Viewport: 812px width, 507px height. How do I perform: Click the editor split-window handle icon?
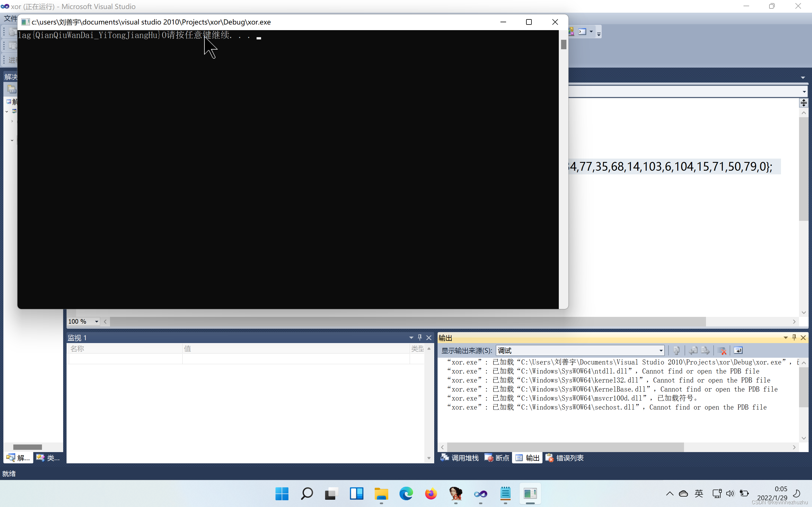pyautogui.click(x=804, y=103)
